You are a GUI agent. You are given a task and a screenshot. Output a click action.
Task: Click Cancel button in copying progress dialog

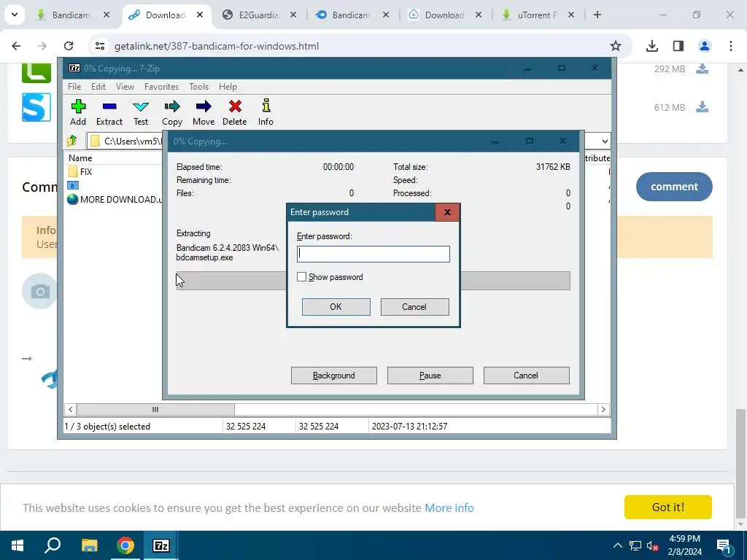tap(527, 376)
